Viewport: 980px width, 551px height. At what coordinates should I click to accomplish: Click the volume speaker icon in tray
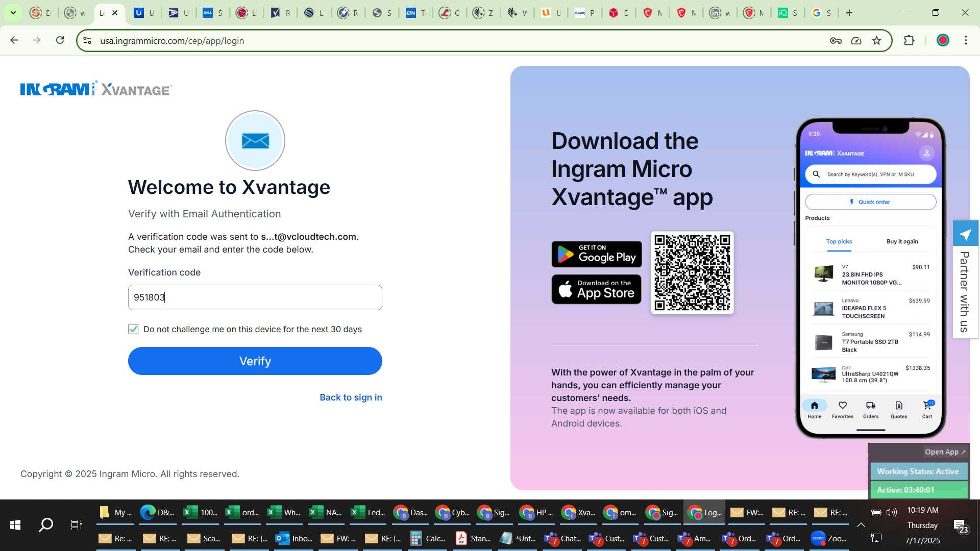tap(892, 512)
